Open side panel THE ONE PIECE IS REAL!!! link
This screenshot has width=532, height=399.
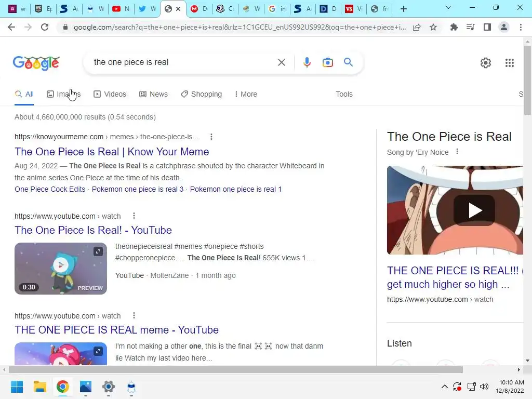(454, 277)
